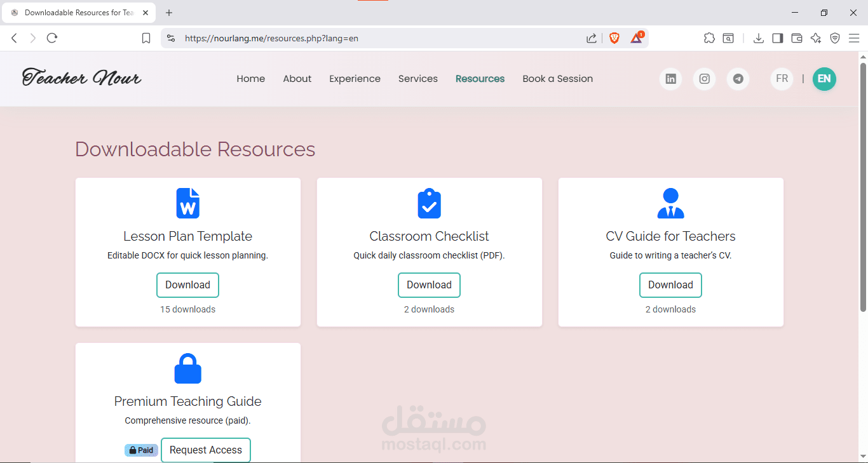
Task: Open the Brave Shields lion icon
Action: 614,38
